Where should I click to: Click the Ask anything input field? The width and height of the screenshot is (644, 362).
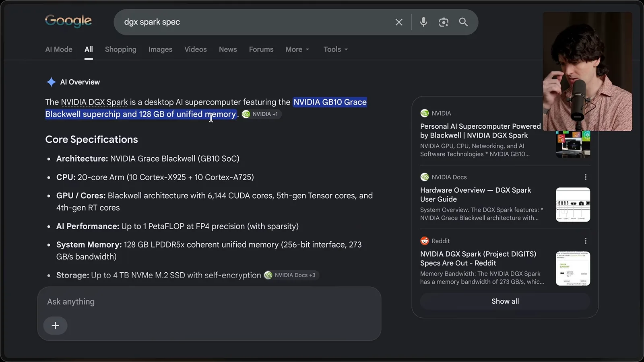point(209,302)
